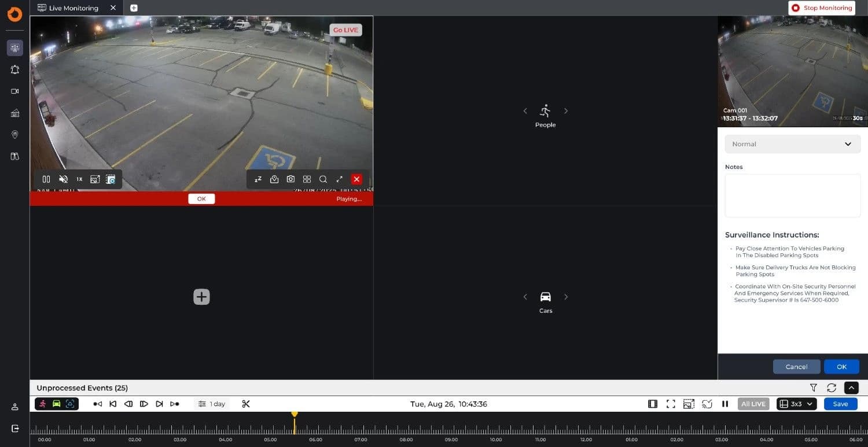Toggle the cars detection filter
This screenshot has width=868, height=447.
coord(56,404)
